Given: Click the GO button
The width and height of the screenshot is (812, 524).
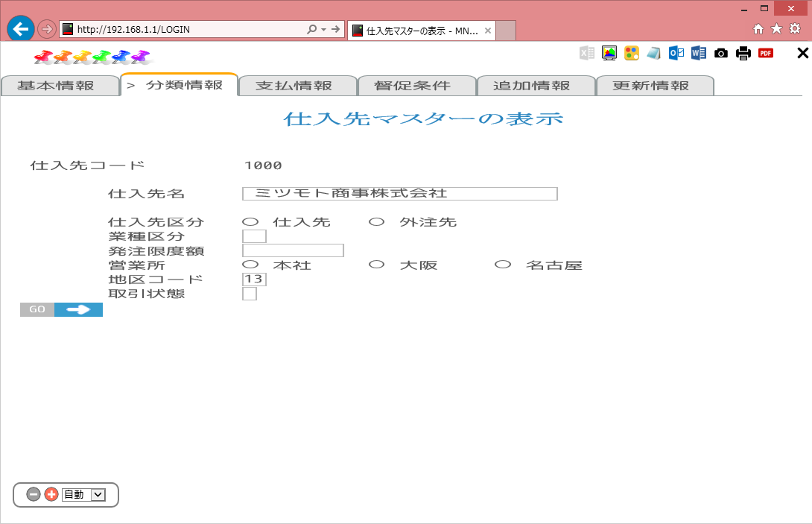Looking at the screenshot, I should [37, 309].
